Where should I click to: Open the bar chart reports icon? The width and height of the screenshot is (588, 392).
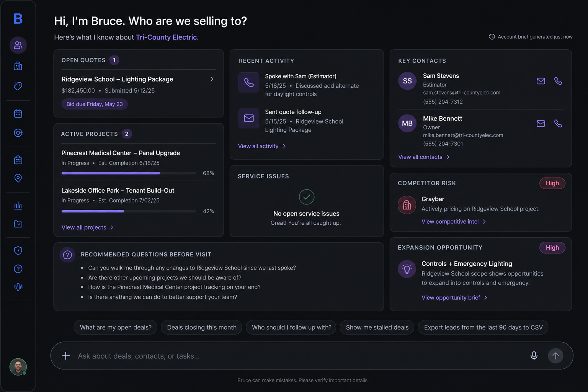pyautogui.click(x=18, y=206)
